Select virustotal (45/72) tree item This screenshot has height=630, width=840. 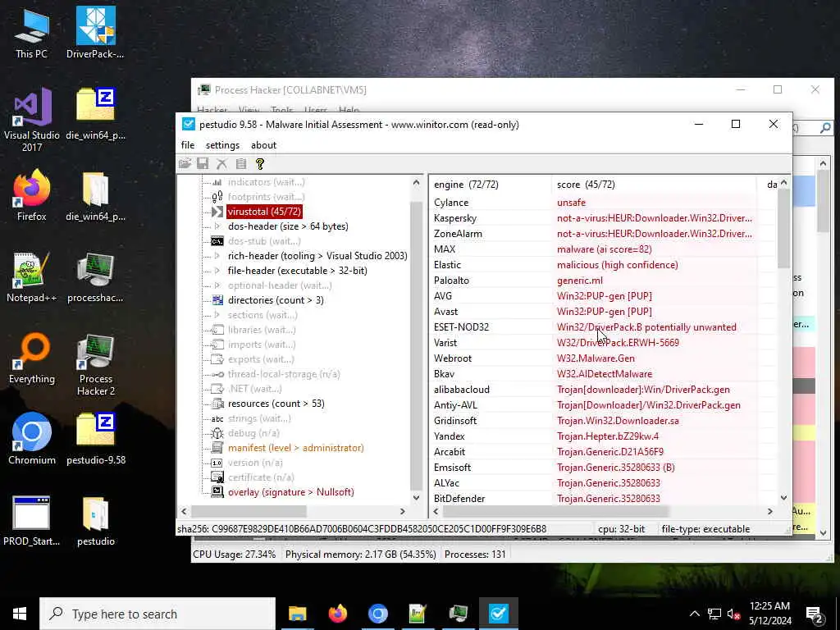(264, 212)
